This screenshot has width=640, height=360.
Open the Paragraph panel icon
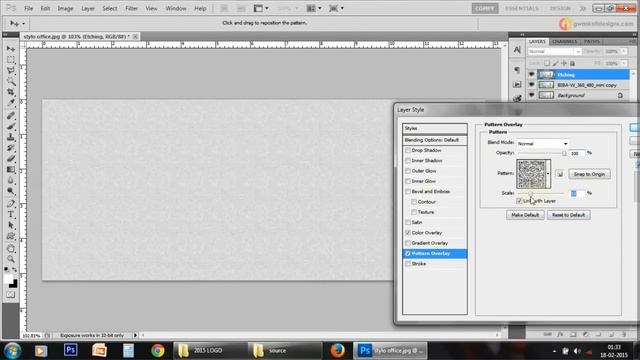pos(517,70)
